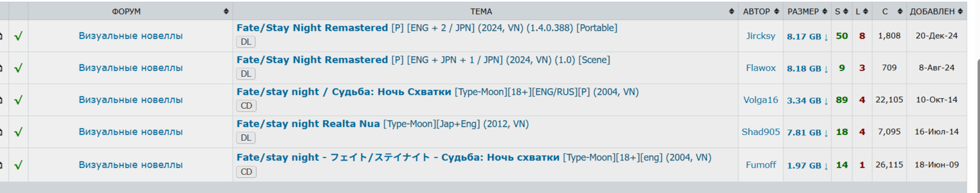Image resolution: width=980 pixels, height=193 pixels.
Task: Open Fate/stay night Realta Nua topic
Action: click(x=308, y=124)
